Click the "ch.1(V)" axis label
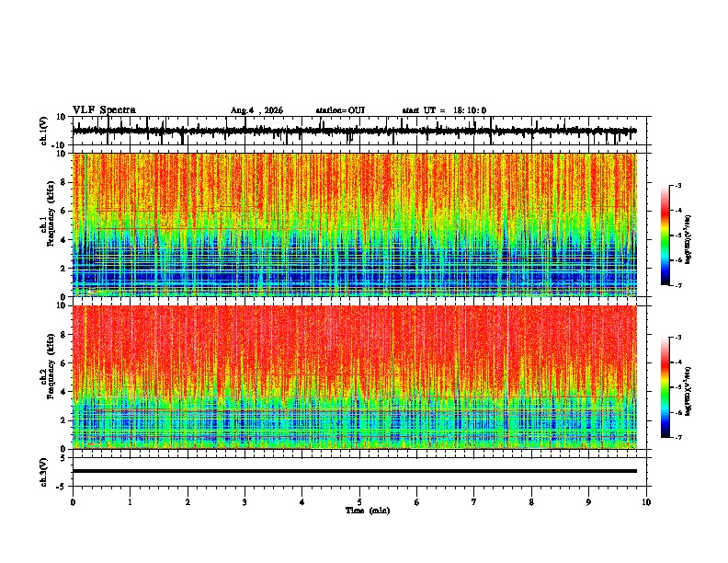The image size is (728, 563). 44,131
